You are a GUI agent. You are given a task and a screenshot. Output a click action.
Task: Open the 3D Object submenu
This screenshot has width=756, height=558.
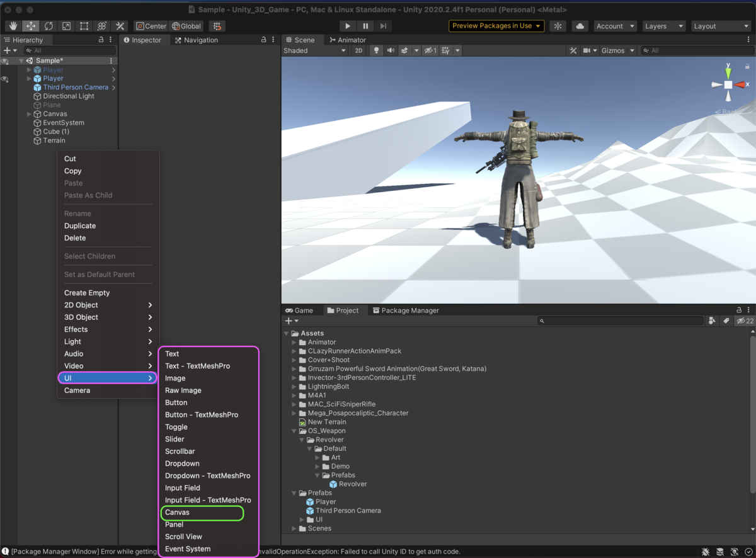click(108, 317)
